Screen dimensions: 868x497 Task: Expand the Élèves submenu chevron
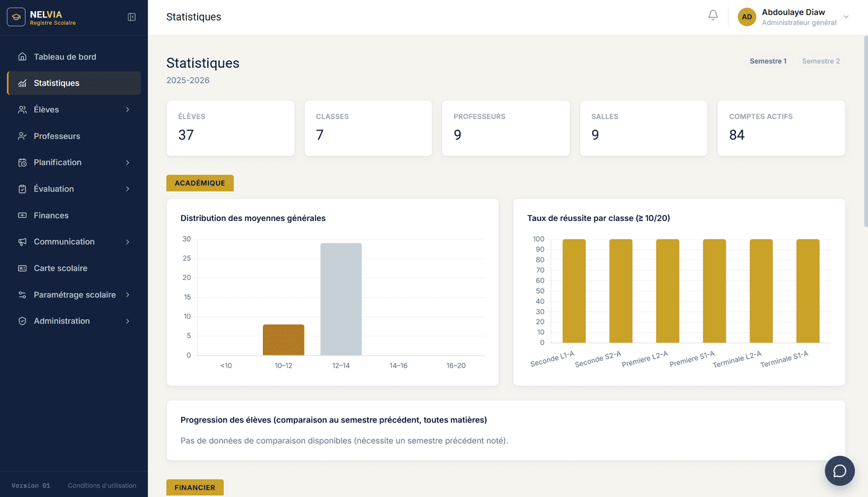click(x=128, y=110)
